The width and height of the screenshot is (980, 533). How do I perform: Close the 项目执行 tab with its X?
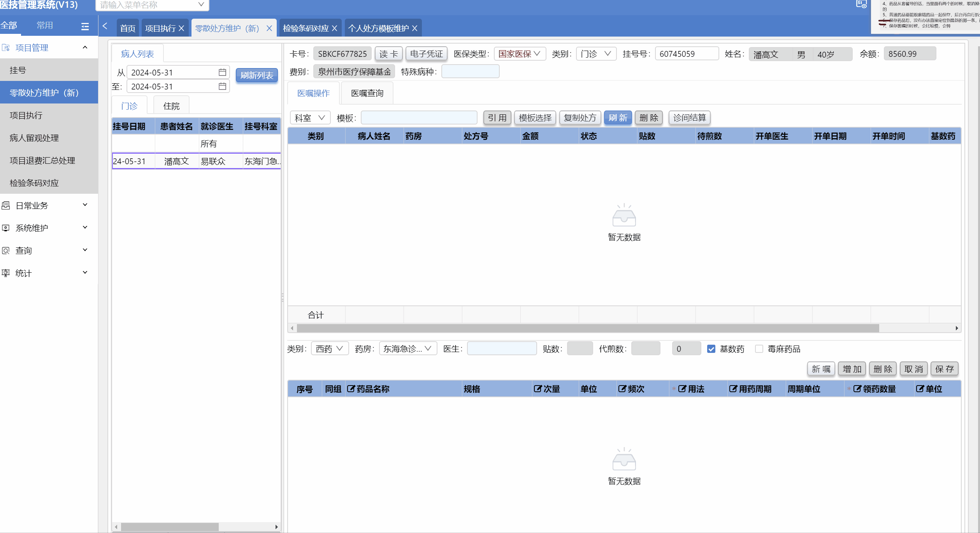(181, 28)
